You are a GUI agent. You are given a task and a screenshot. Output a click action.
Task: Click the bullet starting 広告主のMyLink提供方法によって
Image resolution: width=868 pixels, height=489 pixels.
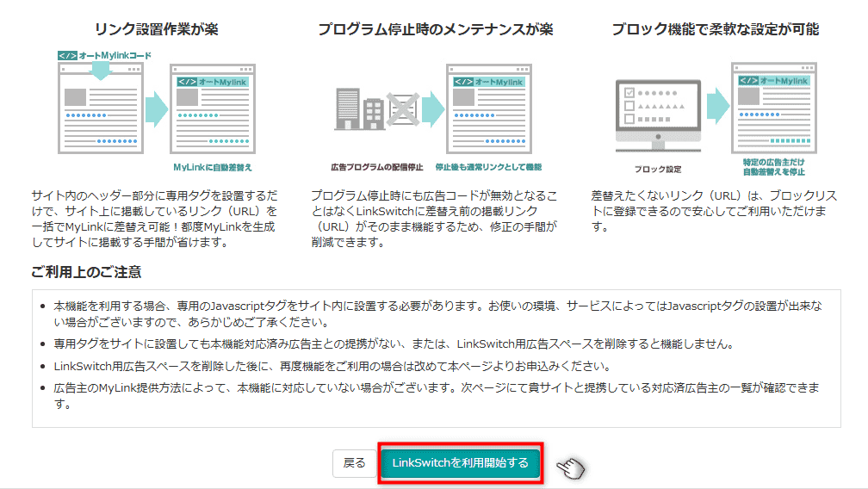pyautogui.click(x=437, y=395)
